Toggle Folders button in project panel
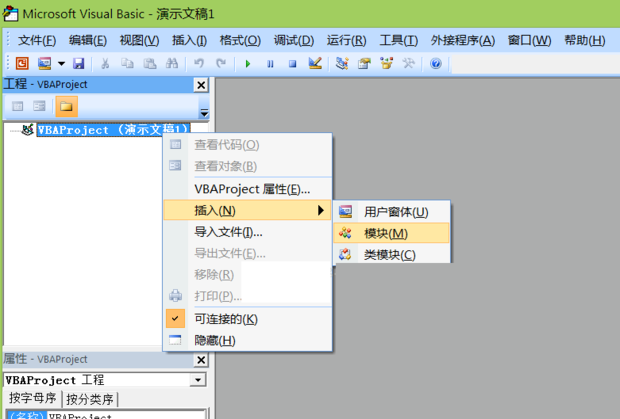Screen dimensions: 620x419 pos(66,106)
